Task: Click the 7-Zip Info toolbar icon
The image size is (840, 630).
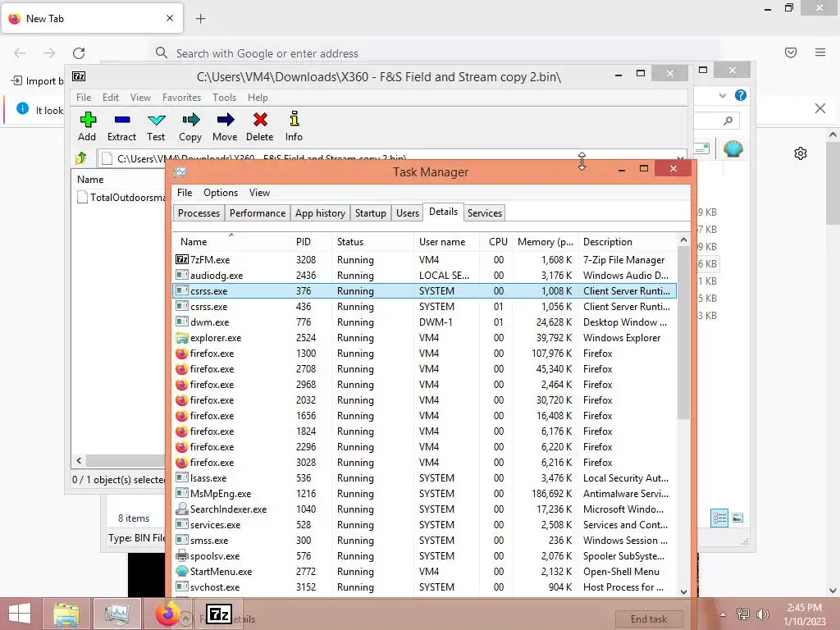Action: click(x=294, y=119)
